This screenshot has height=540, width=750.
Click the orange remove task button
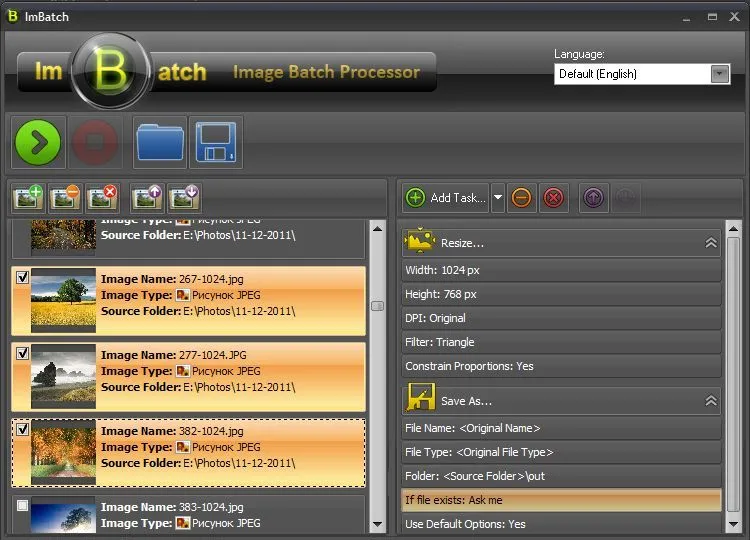(x=521, y=198)
